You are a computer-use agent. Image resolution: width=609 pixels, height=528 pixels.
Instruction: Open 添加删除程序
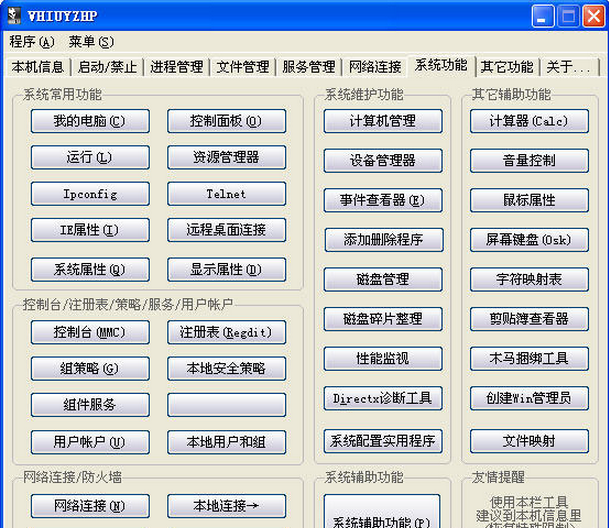(x=384, y=240)
